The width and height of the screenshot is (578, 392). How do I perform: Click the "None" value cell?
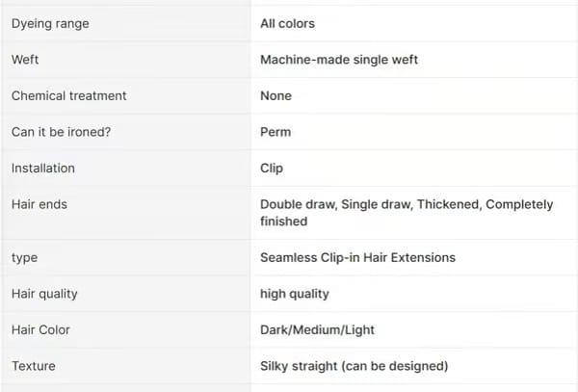point(276,96)
